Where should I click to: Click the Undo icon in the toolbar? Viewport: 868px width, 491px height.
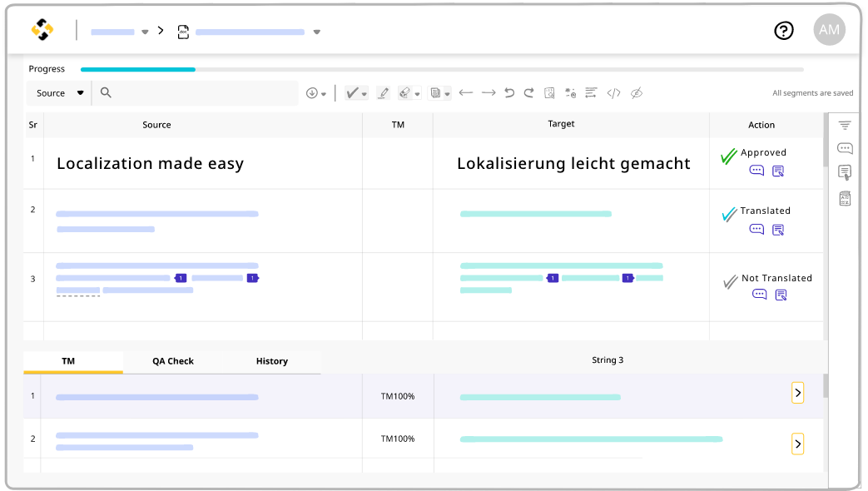click(x=509, y=92)
